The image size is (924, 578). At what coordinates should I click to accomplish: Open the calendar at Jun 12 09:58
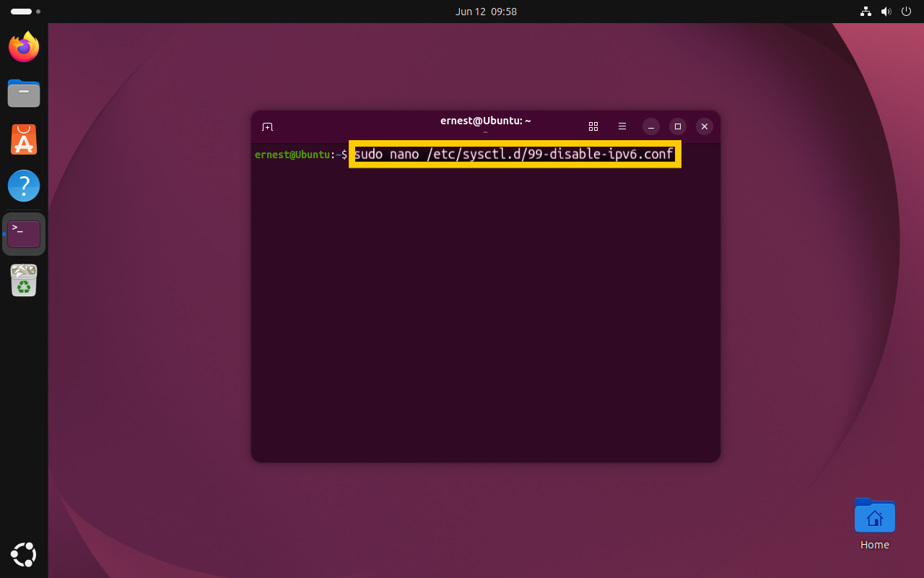coord(486,12)
